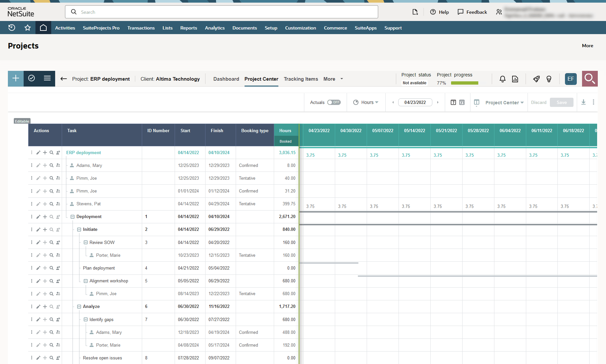Click the green plus creation icon

pyautogui.click(x=15, y=79)
